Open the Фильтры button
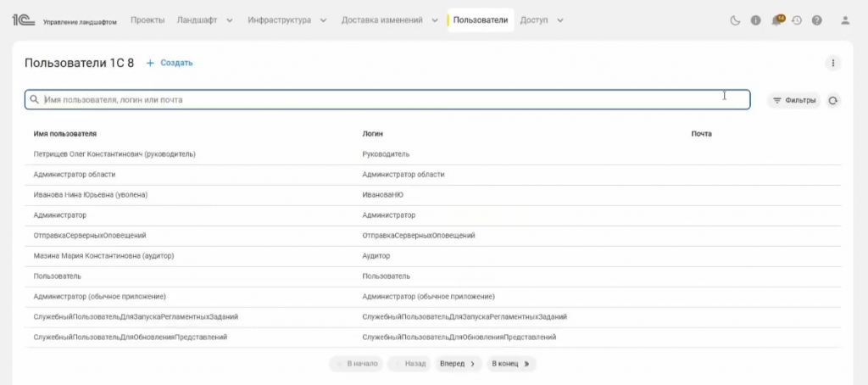 click(794, 100)
